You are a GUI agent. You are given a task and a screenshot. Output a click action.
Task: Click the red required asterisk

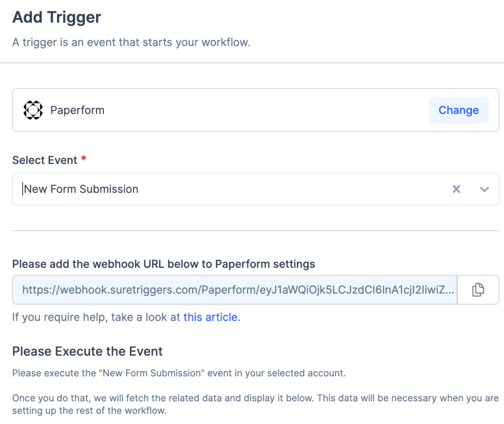[84, 160]
